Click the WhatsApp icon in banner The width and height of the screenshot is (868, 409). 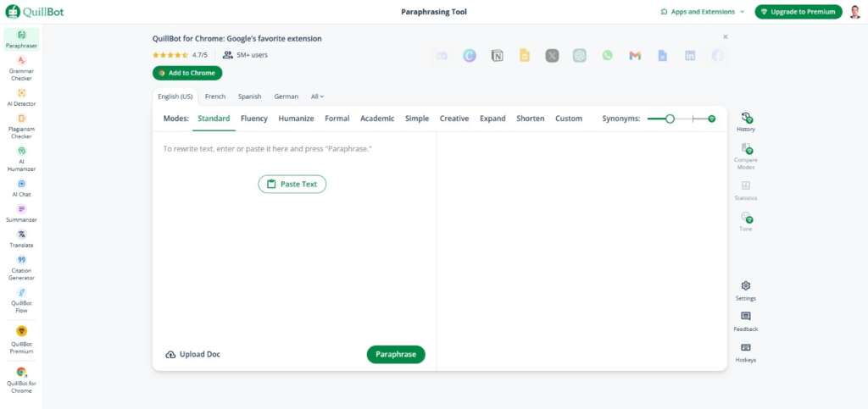click(607, 55)
